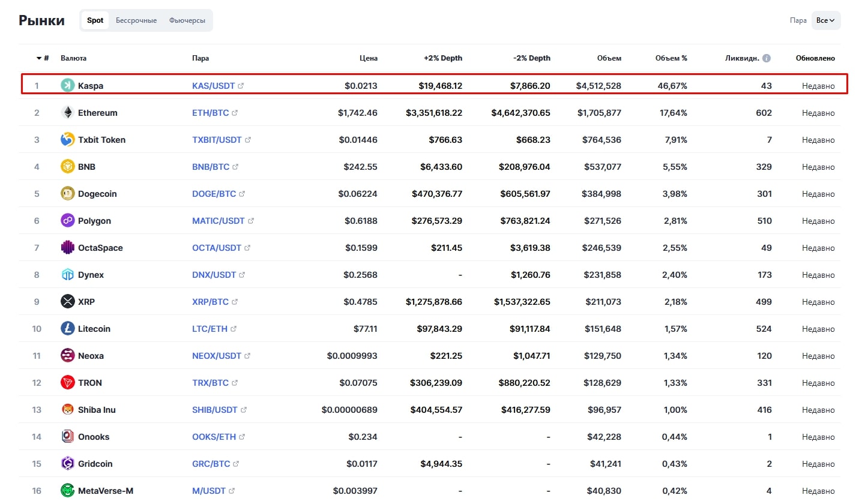Click the OctaSpace logo icon
Image resolution: width=868 pixels, height=501 pixels.
click(x=68, y=247)
